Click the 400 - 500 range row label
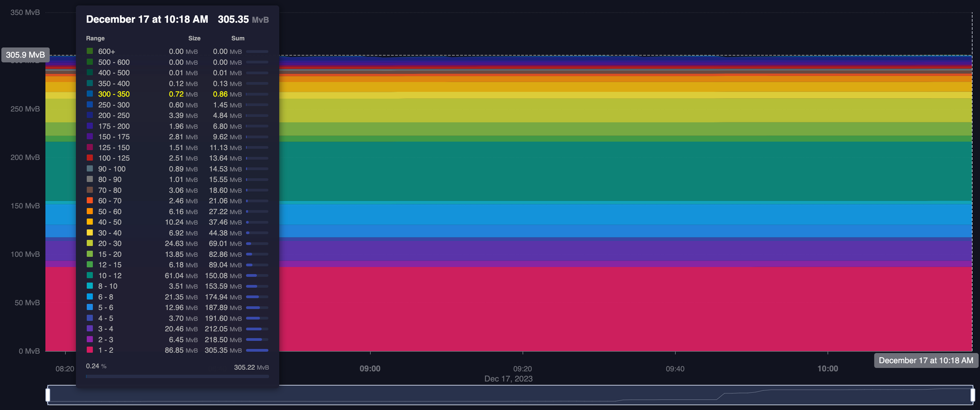The height and width of the screenshot is (410, 980). 114,73
